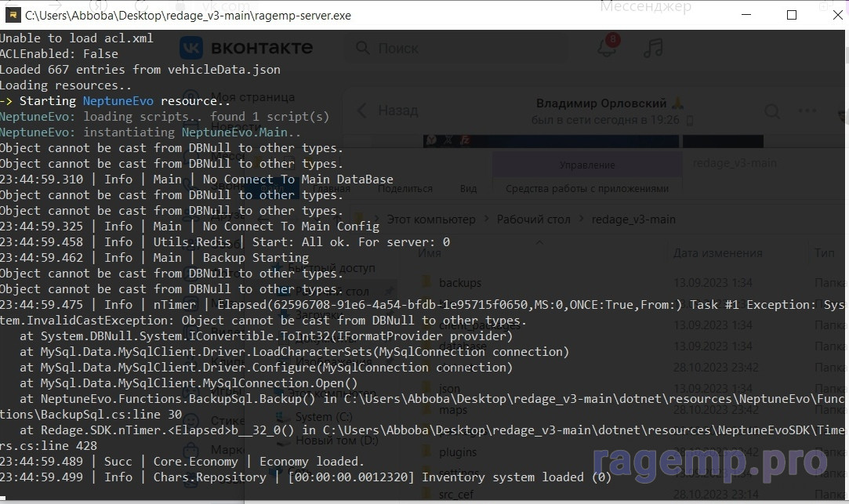Maximize the ragemp-server console window
This screenshot has width=849, height=504.
click(x=792, y=15)
